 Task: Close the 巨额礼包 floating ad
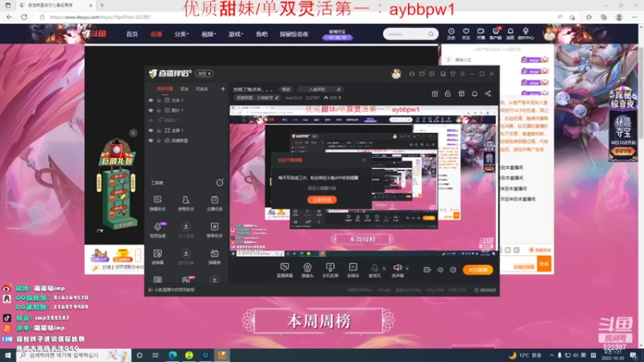[133, 133]
